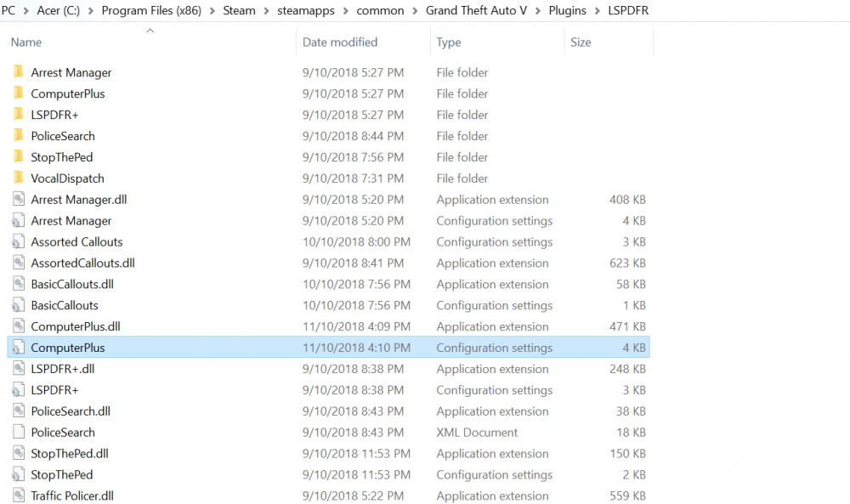
Task: Click the 10/10/2018 8:00 PM date cell
Action: (356, 241)
